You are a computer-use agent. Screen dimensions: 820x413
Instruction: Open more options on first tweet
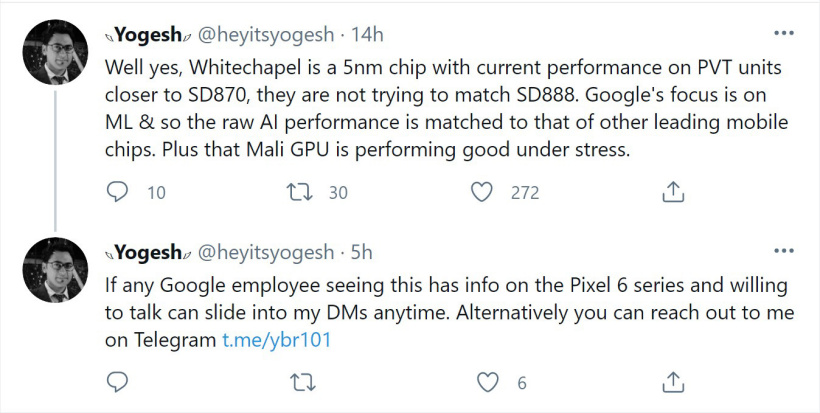(x=785, y=34)
